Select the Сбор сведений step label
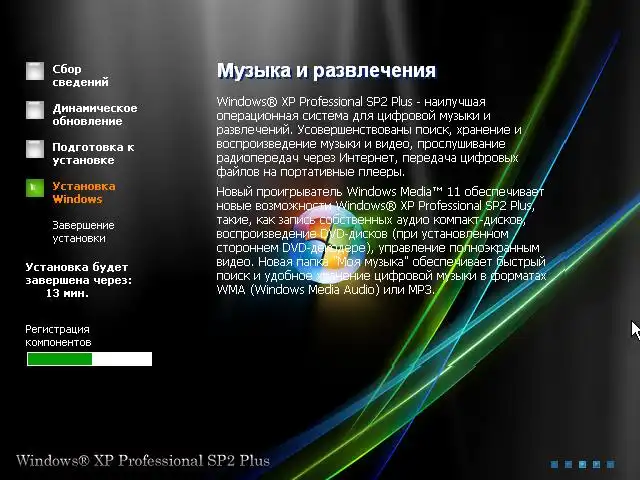Screen dimensions: 640x480 tap(80, 76)
